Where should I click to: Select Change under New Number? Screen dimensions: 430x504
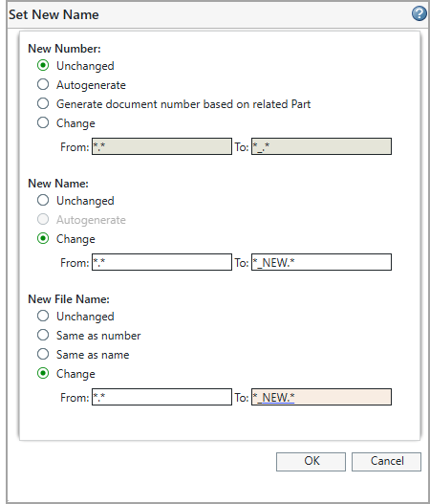pyautogui.click(x=43, y=122)
